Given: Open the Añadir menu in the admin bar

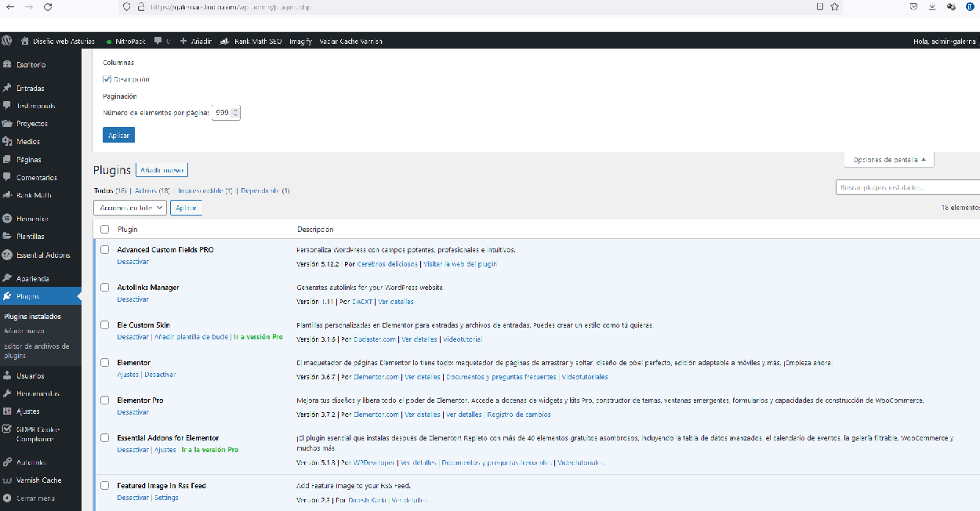Looking at the screenshot, I should (196, 41).
